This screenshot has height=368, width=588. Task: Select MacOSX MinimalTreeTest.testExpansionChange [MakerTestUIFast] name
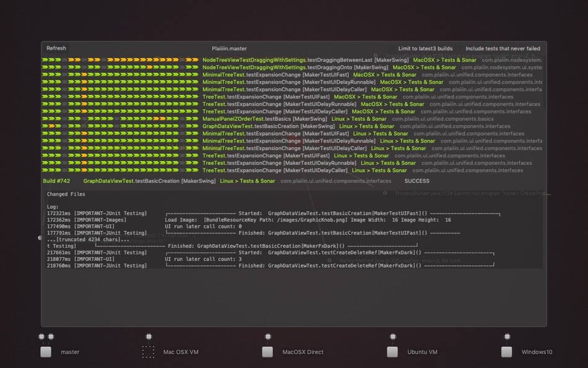coord(275,75)
